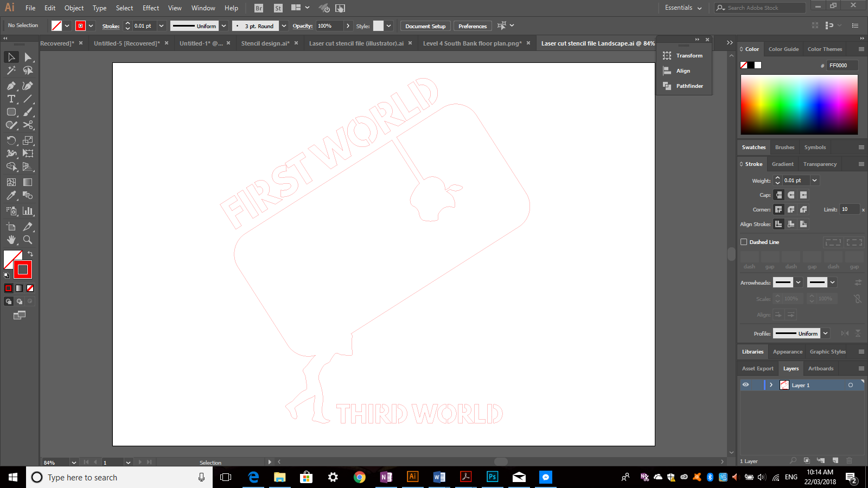Click the Opacity label link
Image resolution: width=868 pixels, height=488 pixels.
click(302, 26)
